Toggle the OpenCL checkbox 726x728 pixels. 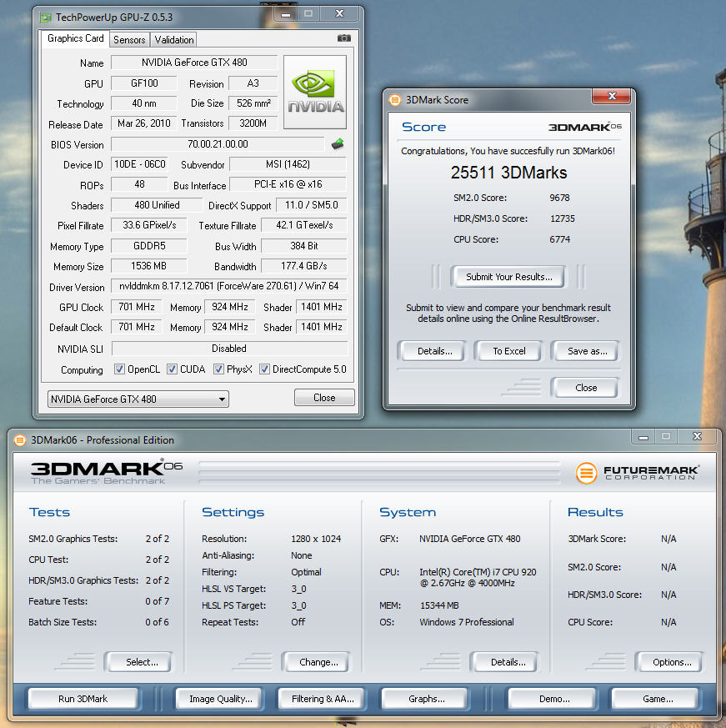pos(119,369)
